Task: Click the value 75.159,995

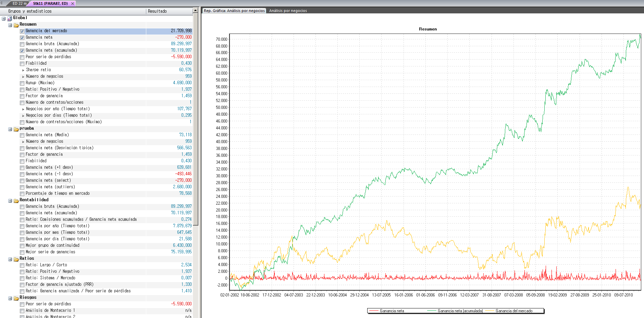Action: [x=181, y=252]
